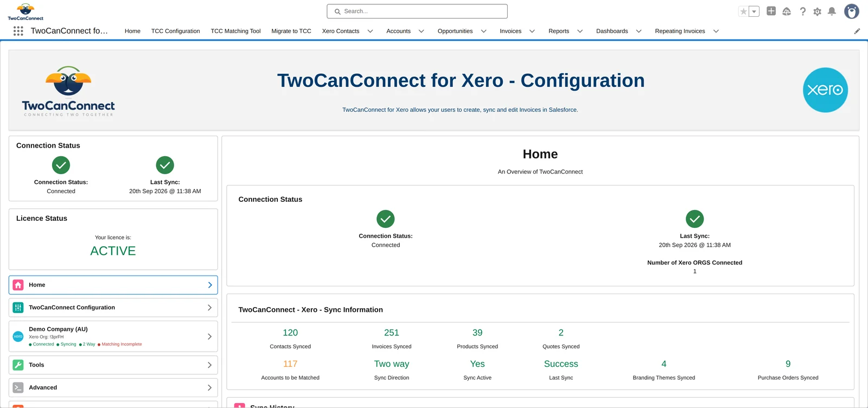Expand the Reports tab chevron
The width and height of the screenshot is (868, 408).
(580, 31)
